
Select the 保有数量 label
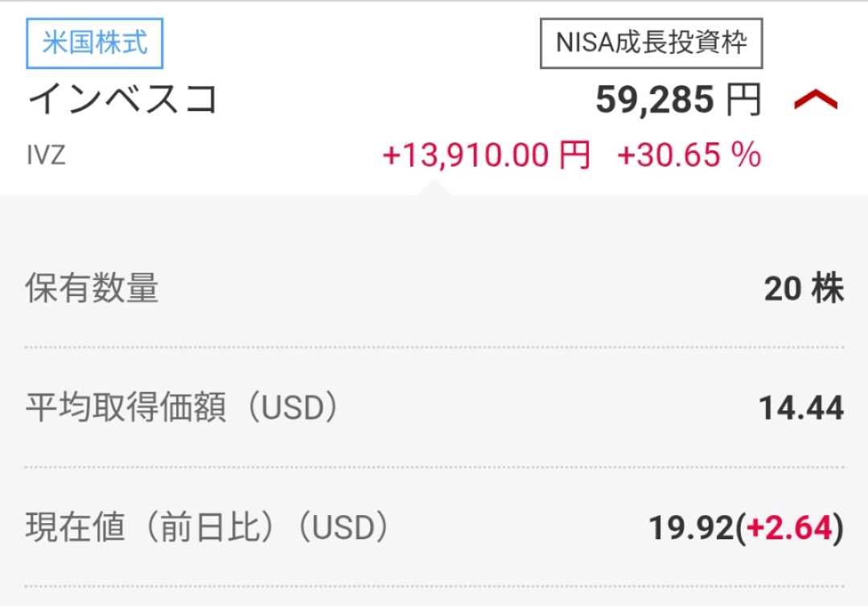click(92, 288)
